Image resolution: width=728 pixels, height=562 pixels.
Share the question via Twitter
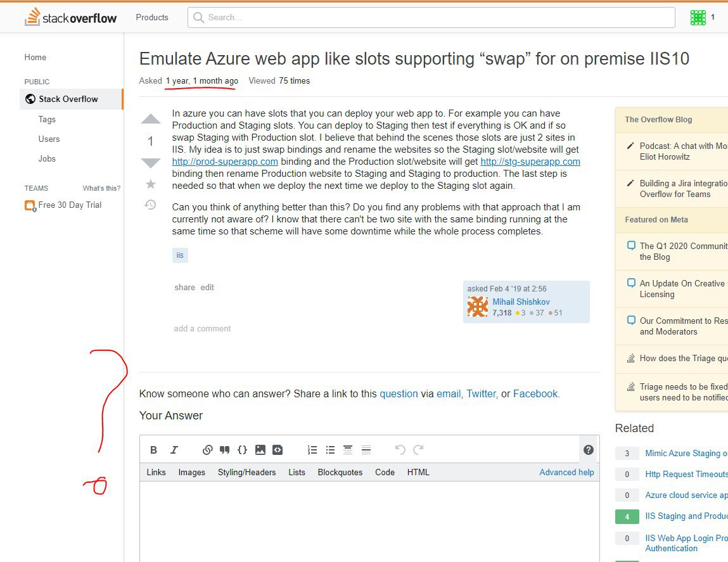tap(481, 393)
